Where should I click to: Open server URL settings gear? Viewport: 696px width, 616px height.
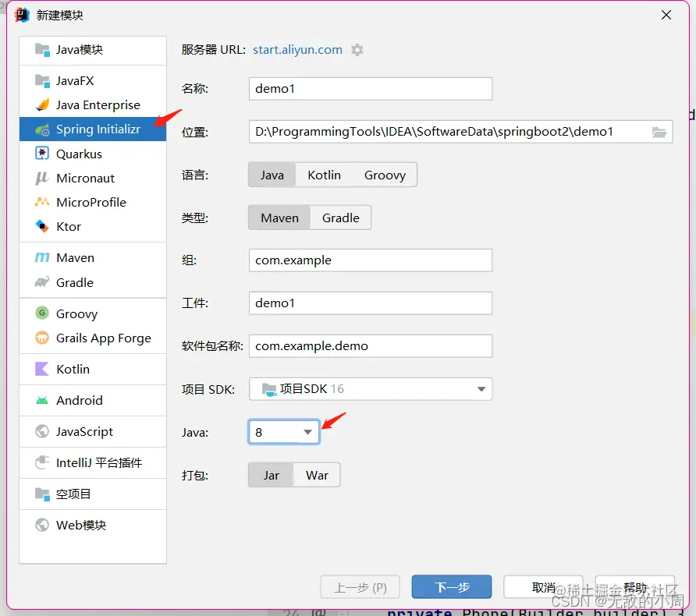(357, 50)
